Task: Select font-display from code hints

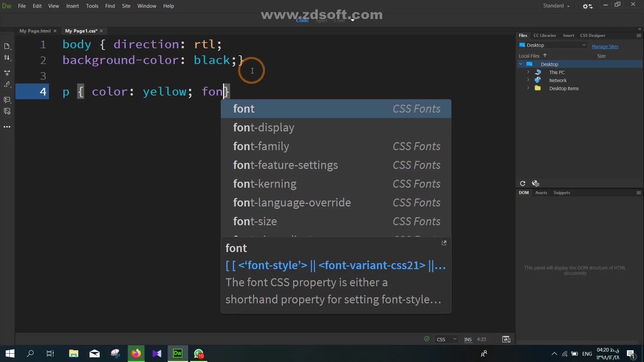Action: coord(336,127)
